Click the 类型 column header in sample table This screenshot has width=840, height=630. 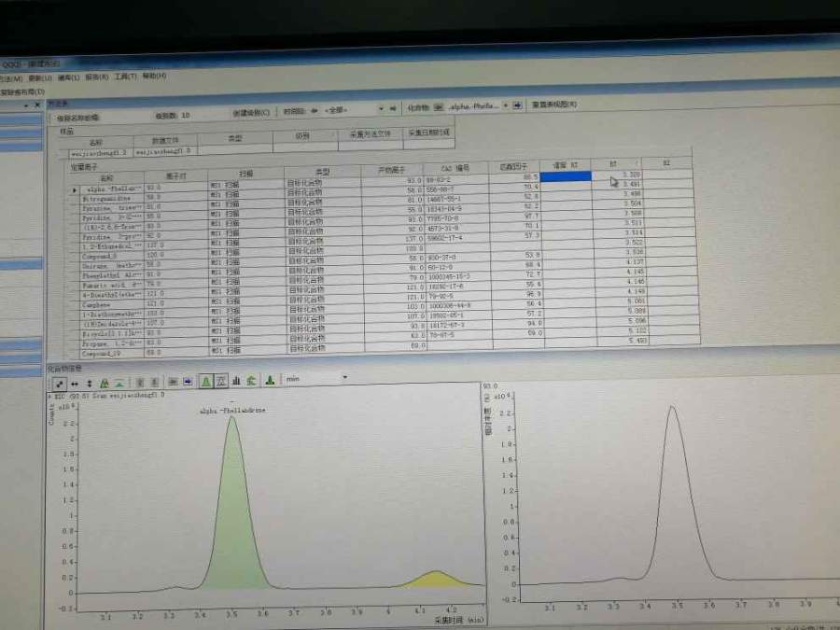click(234, 138)
